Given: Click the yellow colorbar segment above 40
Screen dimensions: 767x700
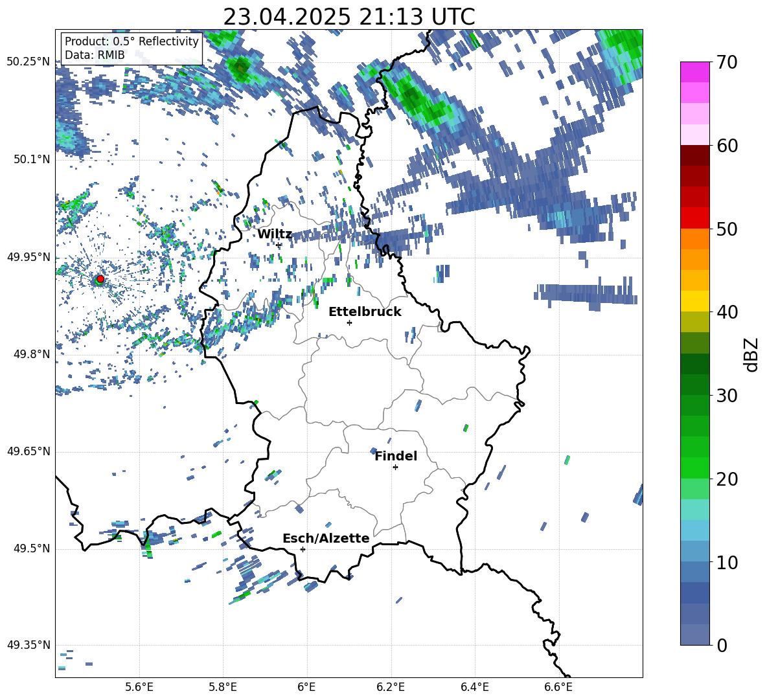Looking at the screenshot, I should (x=694, y=301).
